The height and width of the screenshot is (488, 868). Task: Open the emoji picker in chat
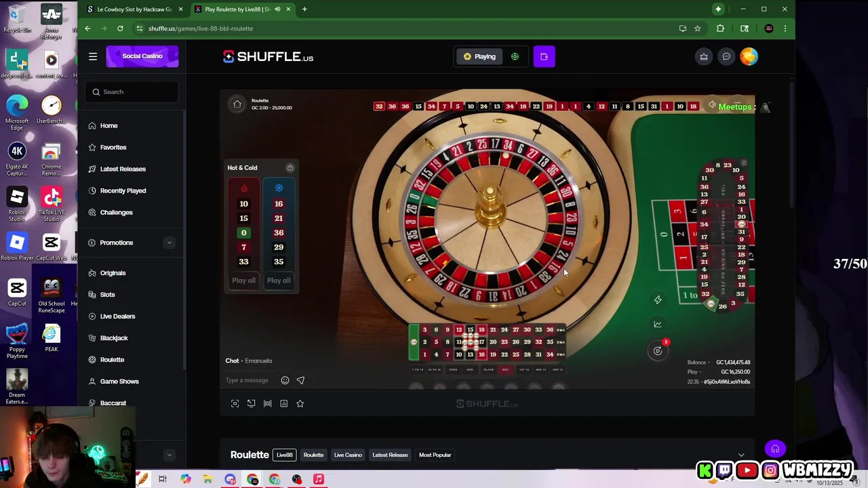pos(285,380)
